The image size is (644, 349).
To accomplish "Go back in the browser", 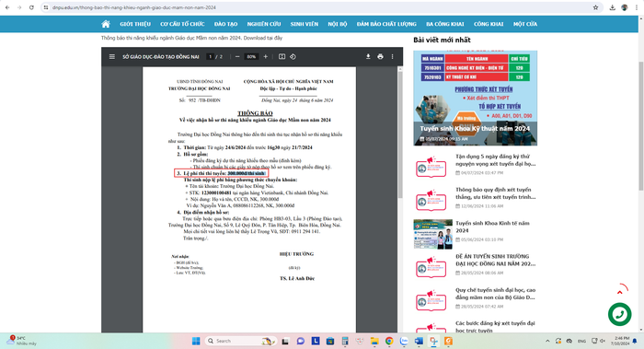I will pyautogui.click(x=7, y=7).
